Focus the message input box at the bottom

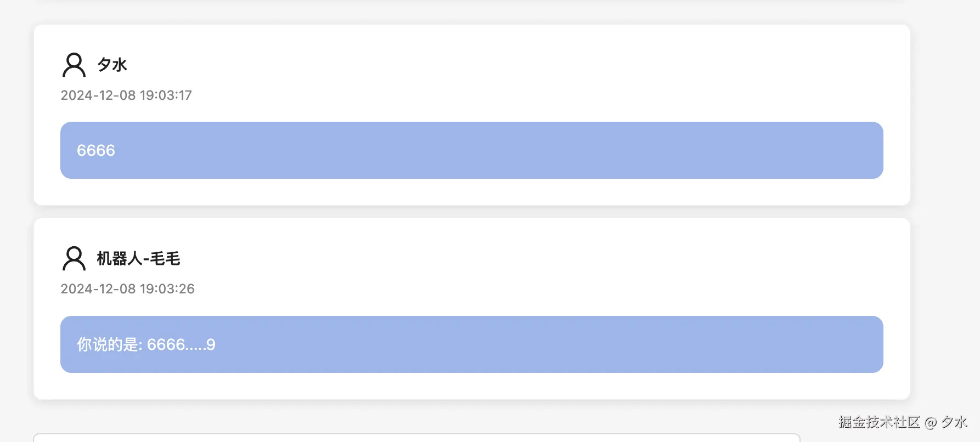coord(416,438)
